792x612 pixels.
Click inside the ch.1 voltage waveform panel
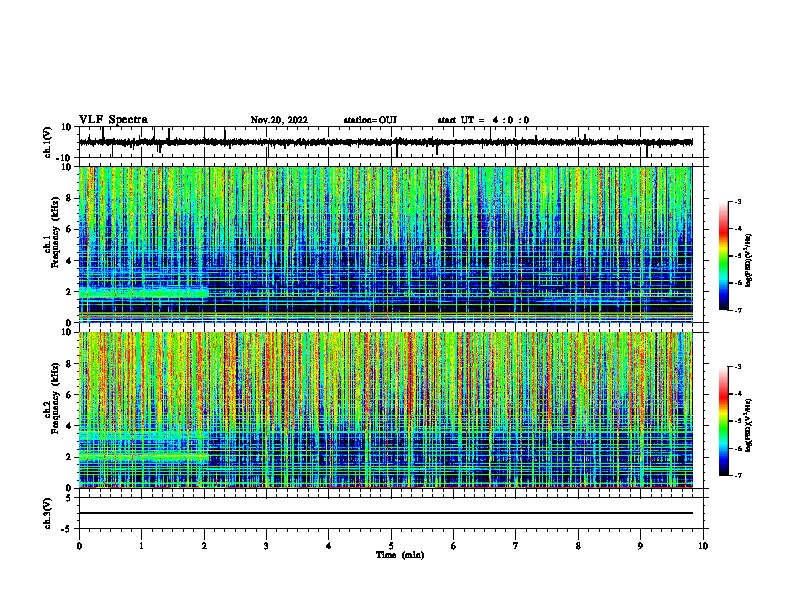pos(393,142)
